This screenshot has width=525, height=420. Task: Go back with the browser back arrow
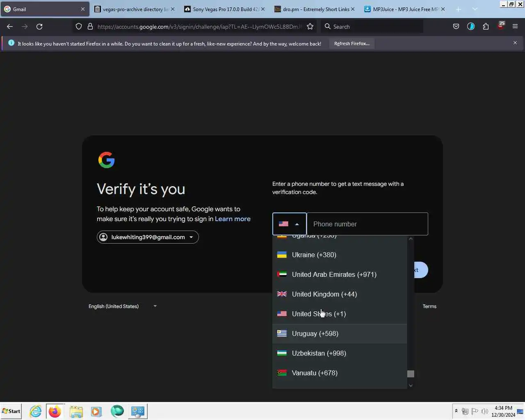[x=10, y=27]
